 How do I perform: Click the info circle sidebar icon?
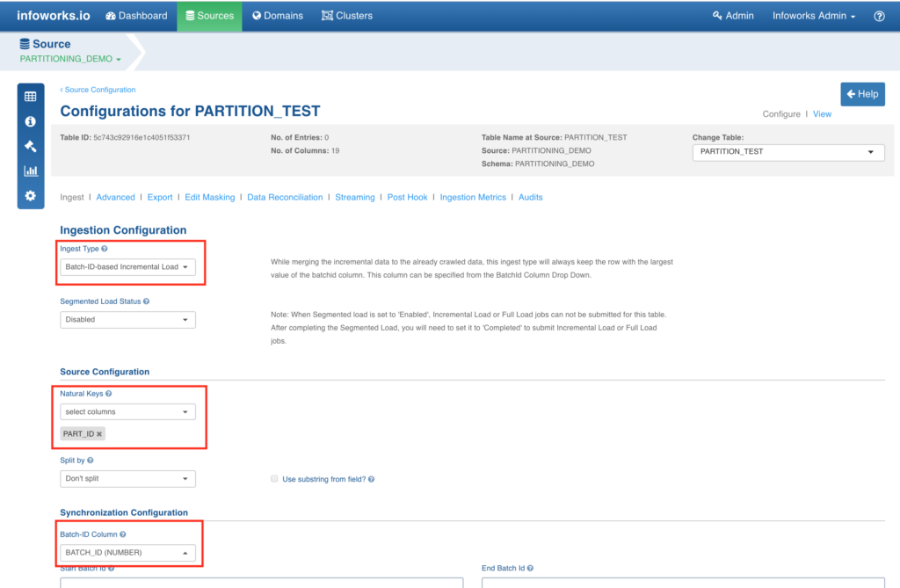point(31,121)
